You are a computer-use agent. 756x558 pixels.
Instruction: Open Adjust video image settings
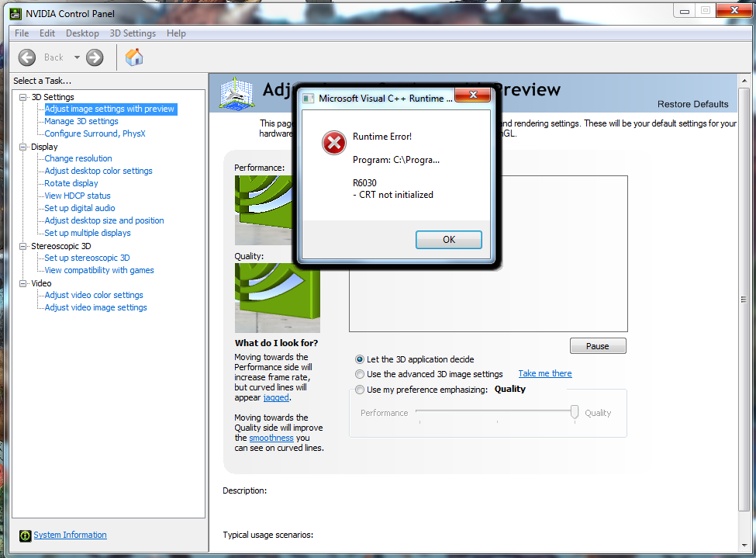pyautogui.click(x=96, y=308)
